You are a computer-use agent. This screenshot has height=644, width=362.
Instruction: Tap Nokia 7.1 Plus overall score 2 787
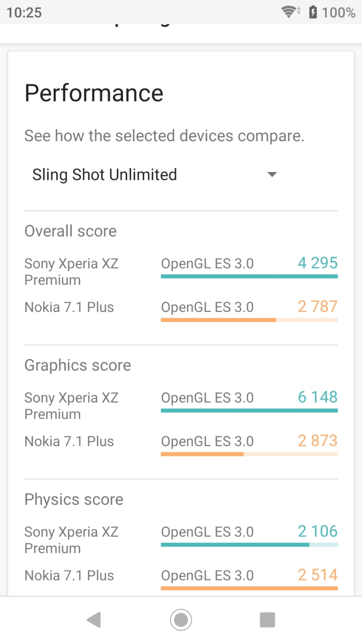[317, 306]
